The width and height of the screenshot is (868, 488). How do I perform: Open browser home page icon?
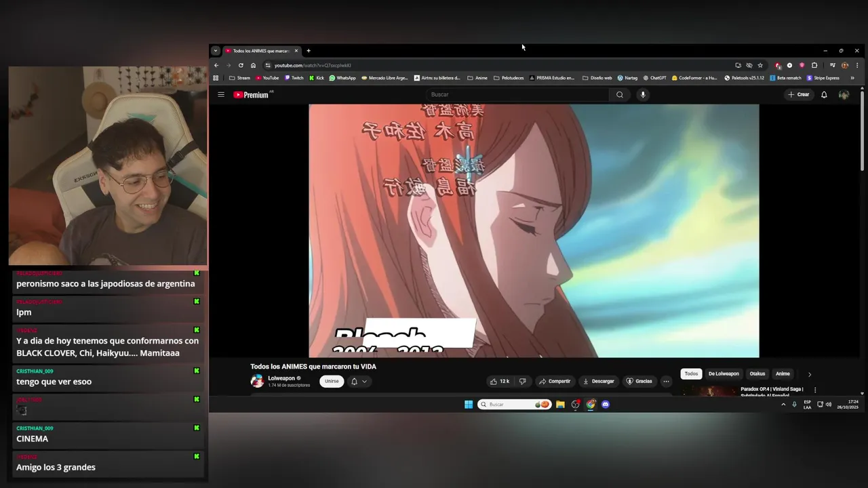[x=253, y=66]
